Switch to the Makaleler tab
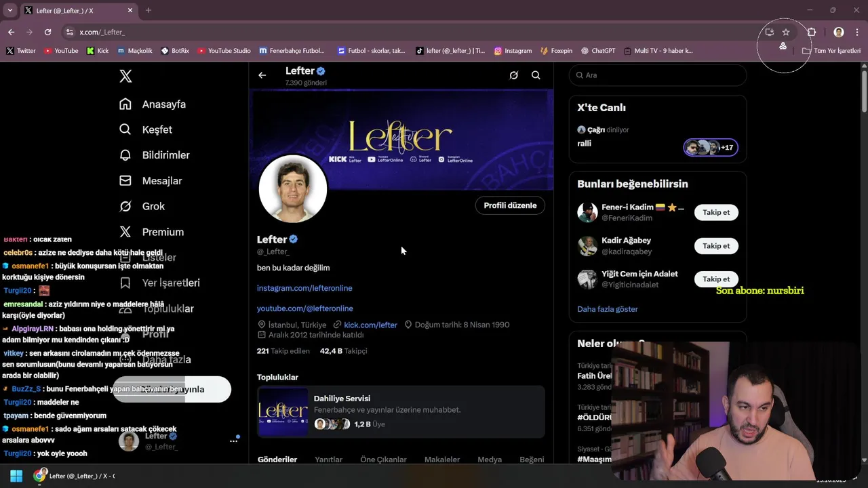The image size is (868, 488). pyautogui.click(x=442, y=460)
